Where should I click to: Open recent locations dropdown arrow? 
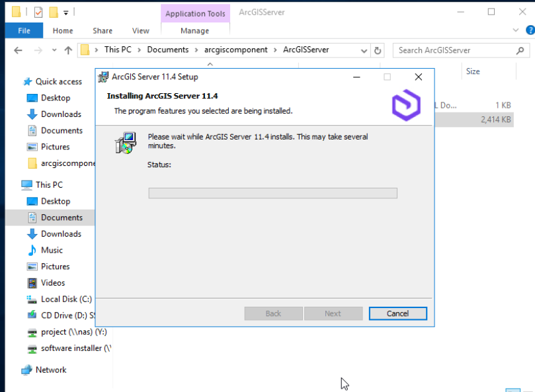pyautogui.click(x=54, y=50)
